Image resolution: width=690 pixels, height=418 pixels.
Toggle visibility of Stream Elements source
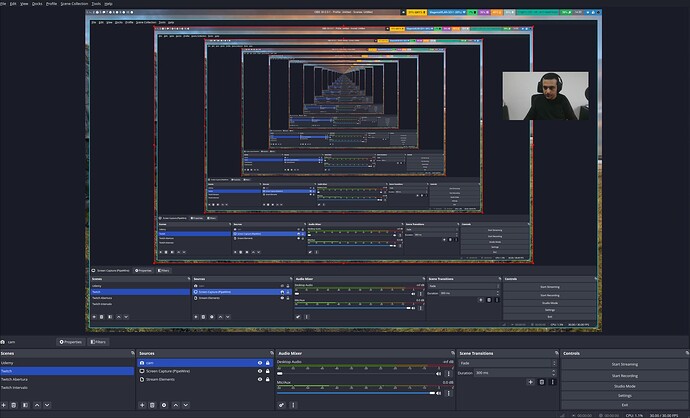coord(260,379)
